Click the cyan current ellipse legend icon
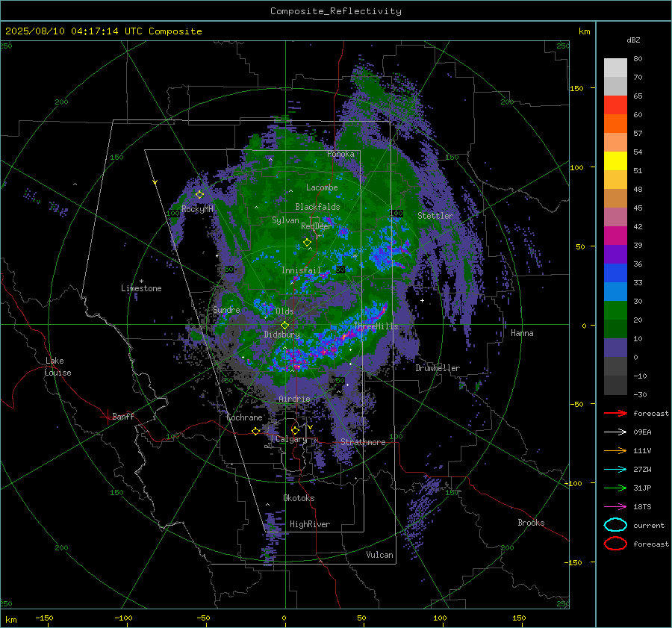This screenshot has width=672, height=628. coord(615,525)
